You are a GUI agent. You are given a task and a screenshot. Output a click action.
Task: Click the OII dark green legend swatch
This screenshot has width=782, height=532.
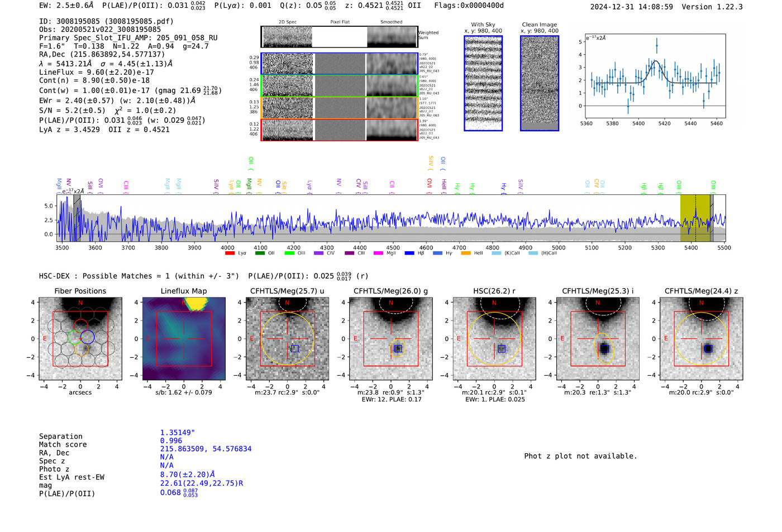[x=260, y=253]
